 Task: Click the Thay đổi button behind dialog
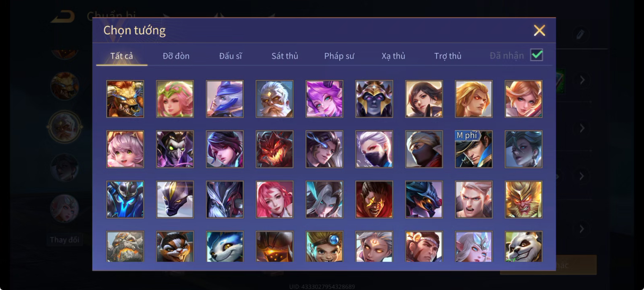64,240
